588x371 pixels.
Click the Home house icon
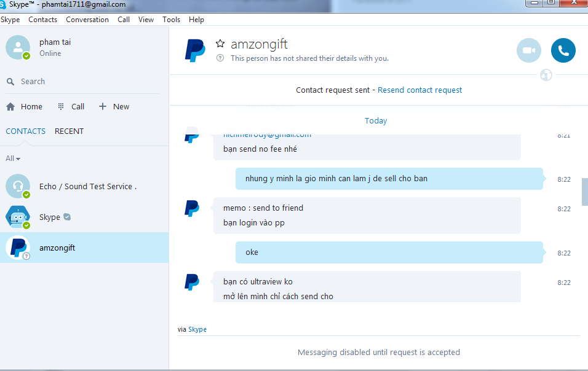click(x=10, y=107)
